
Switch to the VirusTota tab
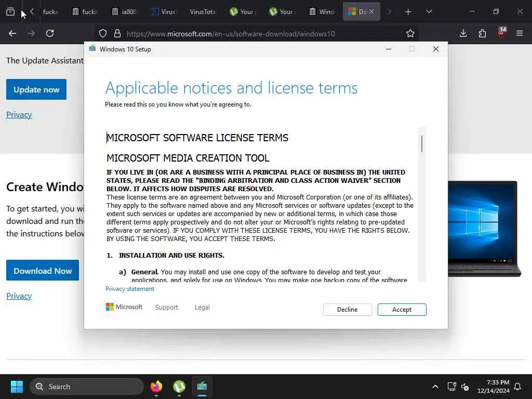point(203,12)
